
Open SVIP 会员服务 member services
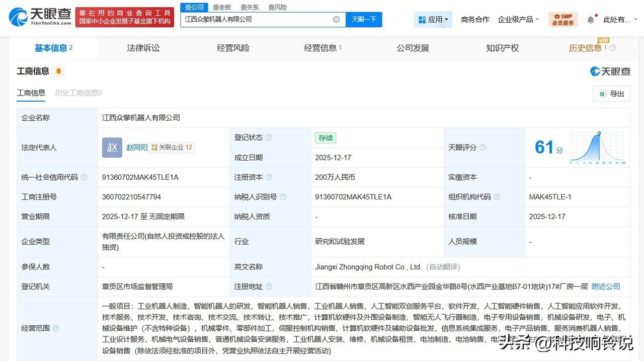562,20
